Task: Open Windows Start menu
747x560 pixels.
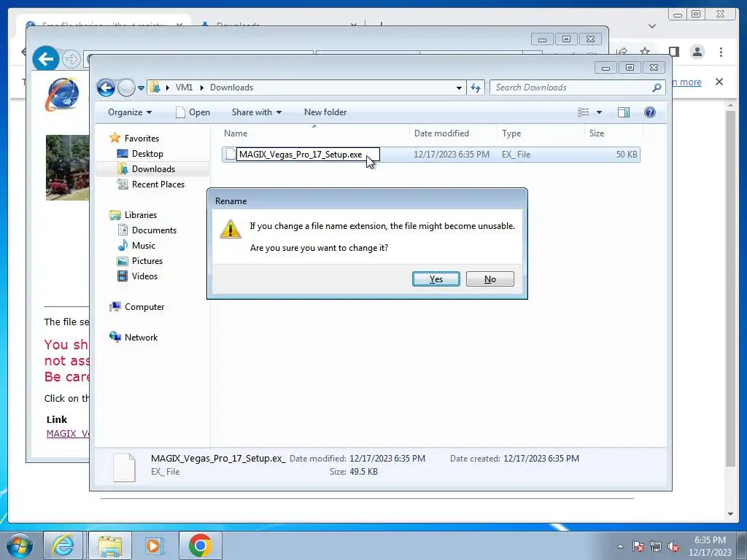Action: coord(19,545)
